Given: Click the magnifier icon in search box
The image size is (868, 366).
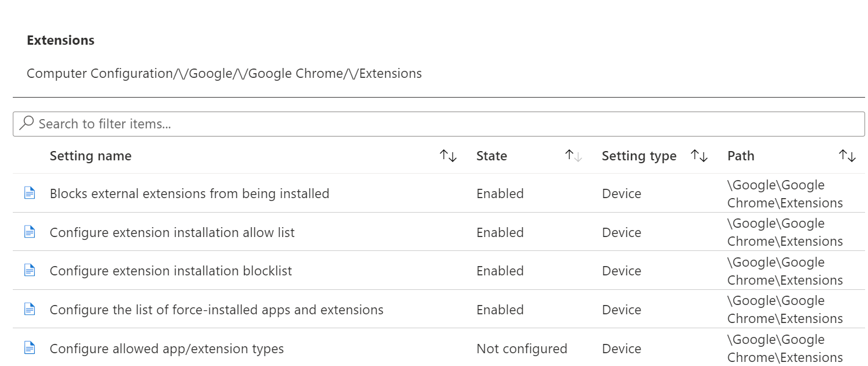Looking at the screenshot, I should click(26, 123).
